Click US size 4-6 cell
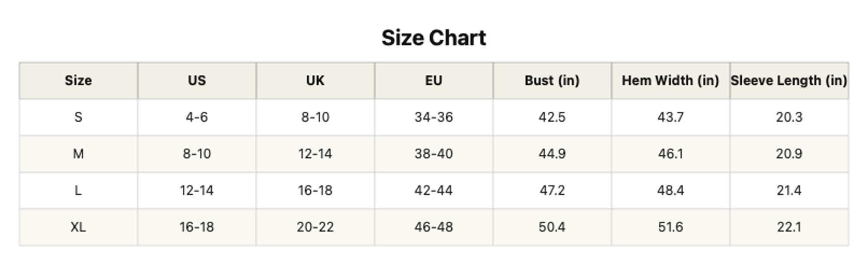The image size is (868, 265). pyautogui.click(x=197, y=117)
